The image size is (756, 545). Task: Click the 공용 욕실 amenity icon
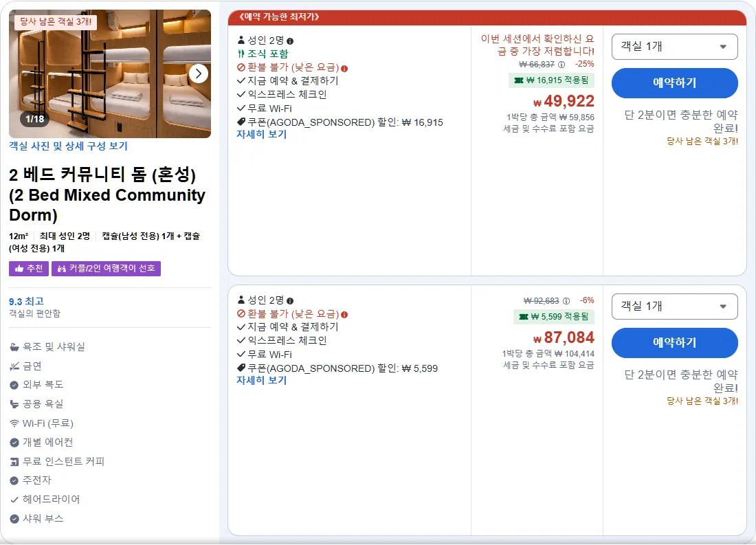tap(14, 404)
